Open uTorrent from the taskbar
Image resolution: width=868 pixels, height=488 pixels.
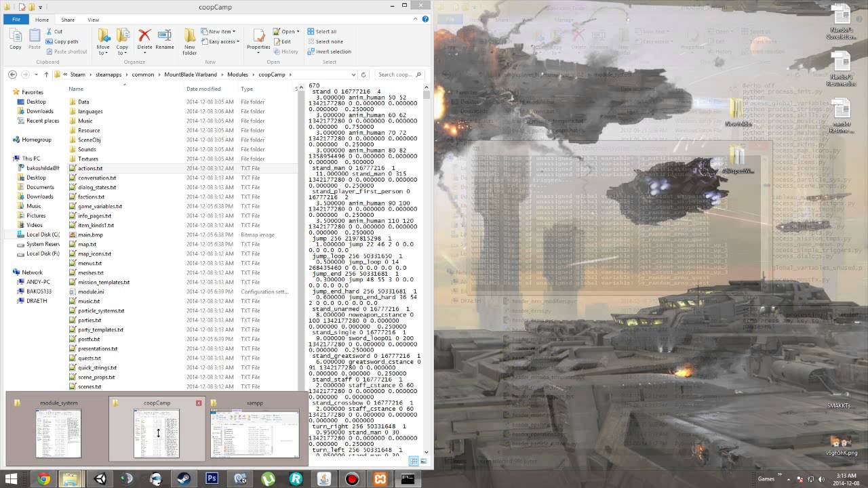[x=268, y=479]
